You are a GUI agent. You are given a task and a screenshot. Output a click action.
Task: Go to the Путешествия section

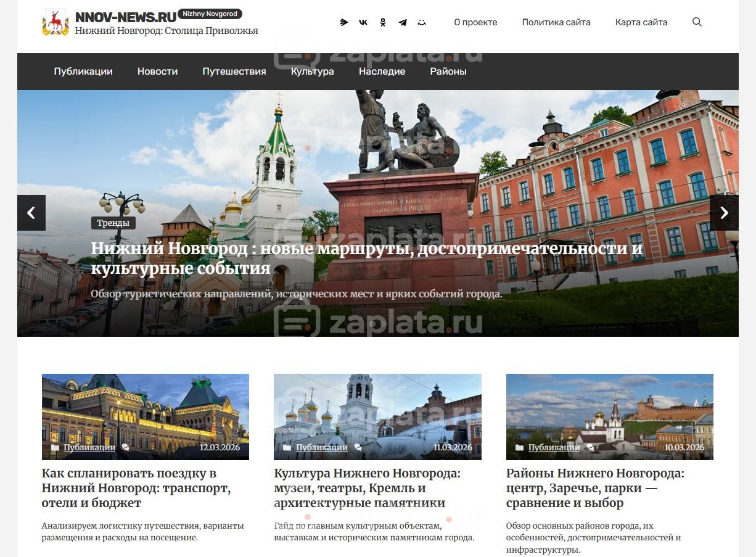[234, 72]
